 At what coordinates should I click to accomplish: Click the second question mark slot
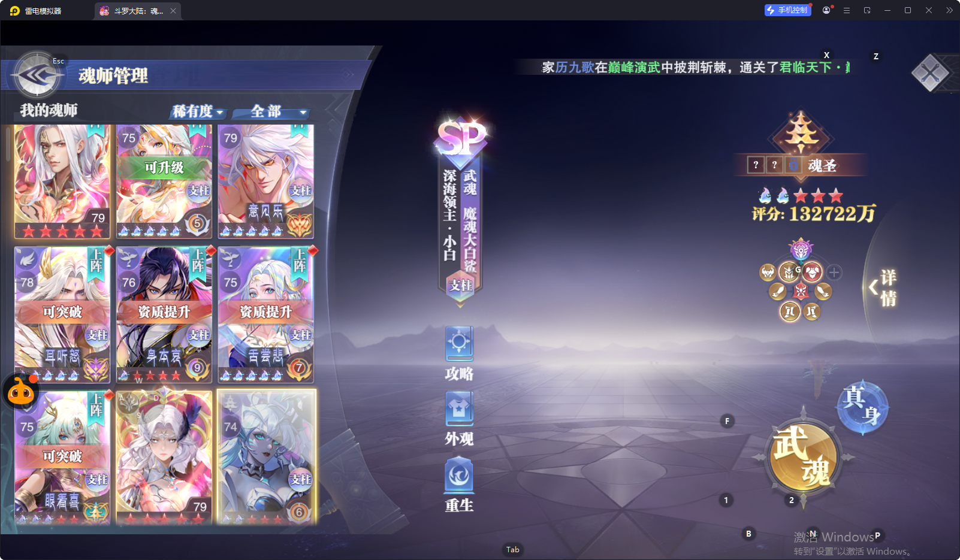[x=774, y=165]
